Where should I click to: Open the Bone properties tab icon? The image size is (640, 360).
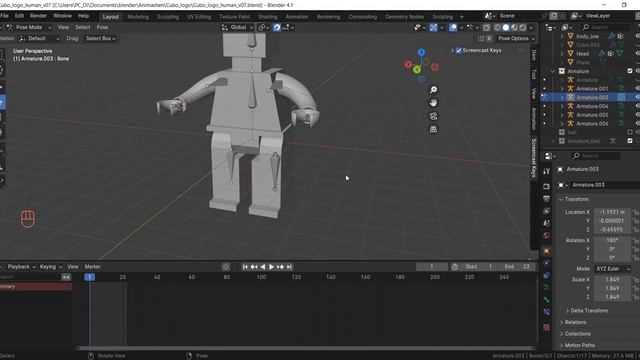(547, 300)
